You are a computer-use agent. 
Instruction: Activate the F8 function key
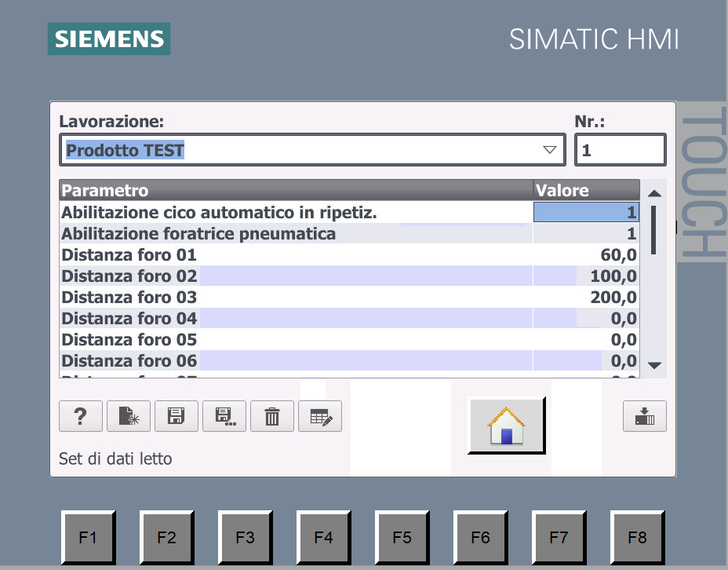(638, 538)
